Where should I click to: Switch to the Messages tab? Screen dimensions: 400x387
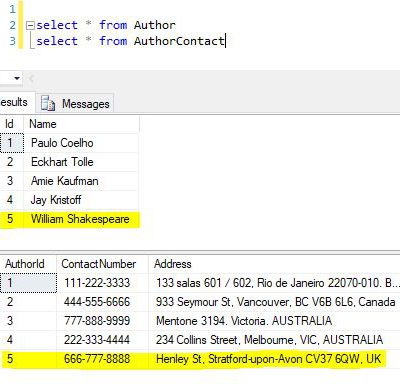(76, 104)
